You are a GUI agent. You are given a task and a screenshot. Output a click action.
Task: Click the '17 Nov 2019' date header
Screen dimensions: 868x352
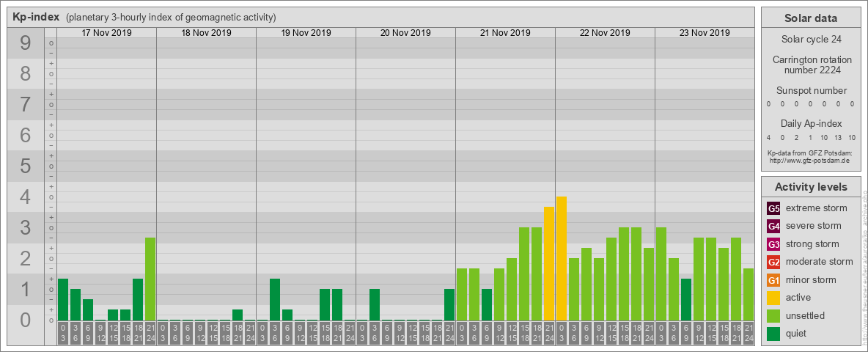[107, 33]
